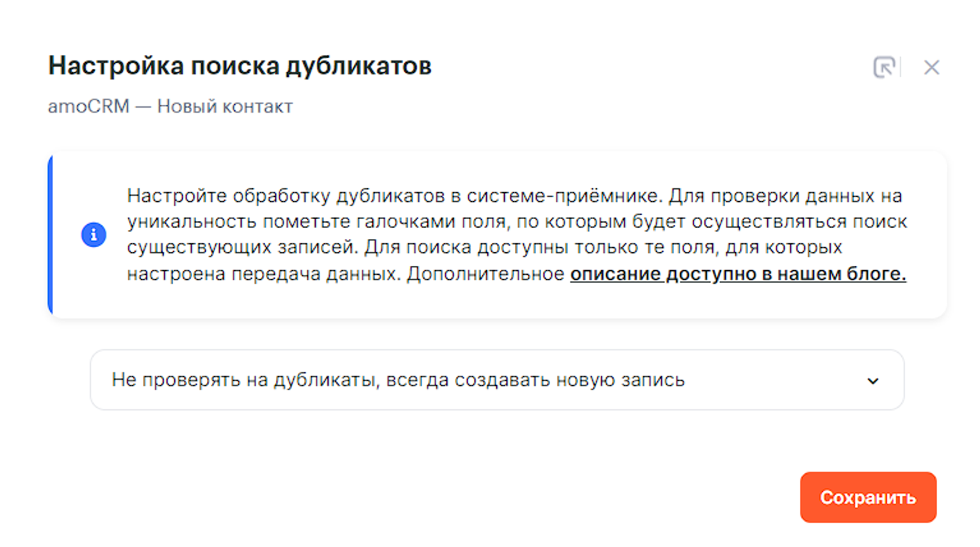Click the "amoCRM — Новый контакт" subtitle
980x547 pixels.
click(170, 106)
